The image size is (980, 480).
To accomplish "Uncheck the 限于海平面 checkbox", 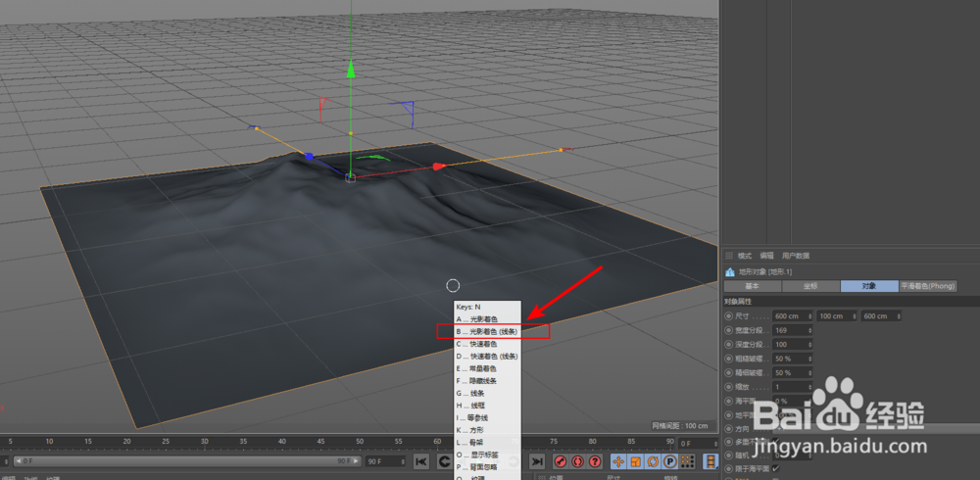I will (775, 468).
